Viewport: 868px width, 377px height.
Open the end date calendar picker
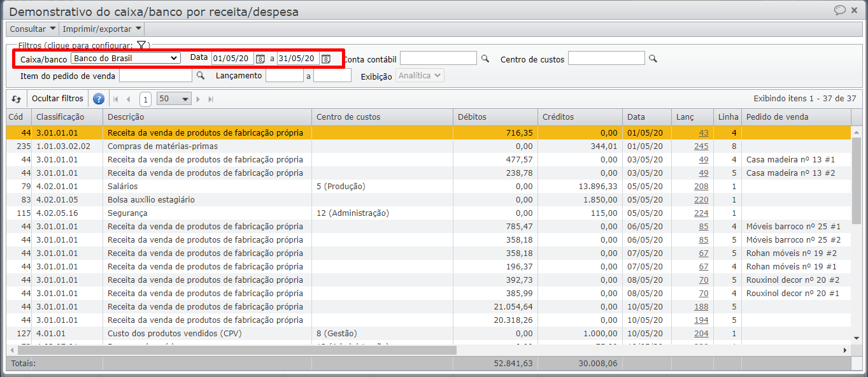(x=325, y=59)
